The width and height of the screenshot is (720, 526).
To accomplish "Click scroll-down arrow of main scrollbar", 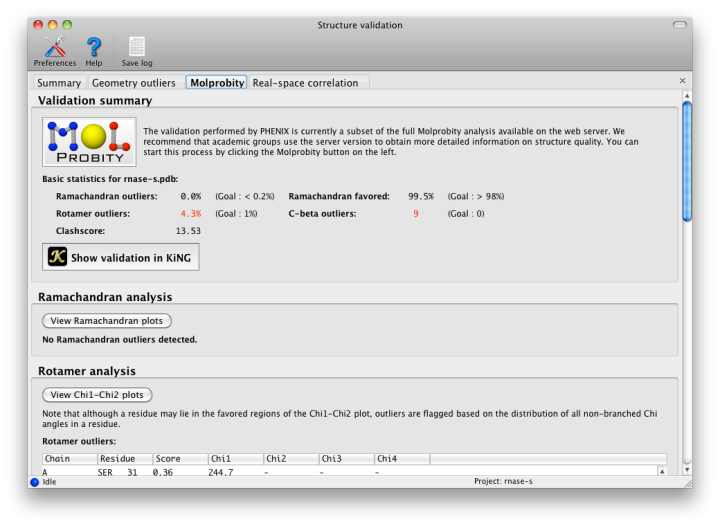I will click(686, 468).
